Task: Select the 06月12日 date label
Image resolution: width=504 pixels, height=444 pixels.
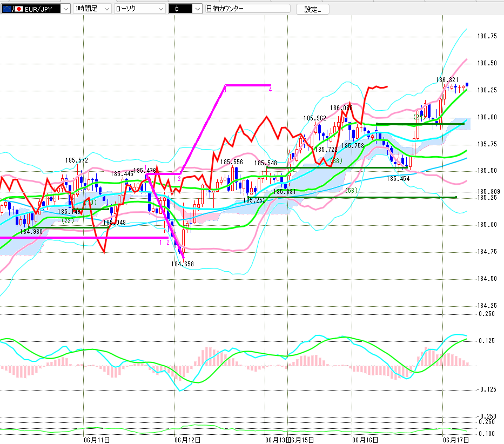Action: (187, 440)
